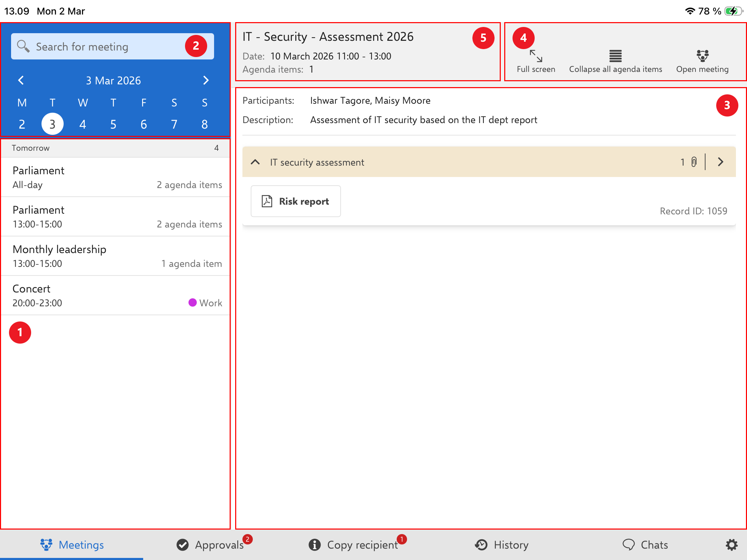Go to previous week in calendar

point(21,80)
